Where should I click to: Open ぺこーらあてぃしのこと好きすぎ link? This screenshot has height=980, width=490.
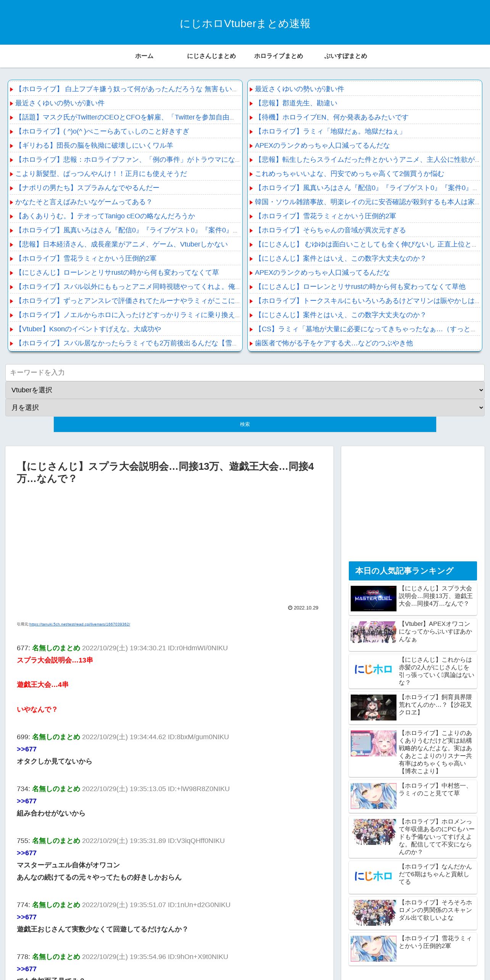102,131
